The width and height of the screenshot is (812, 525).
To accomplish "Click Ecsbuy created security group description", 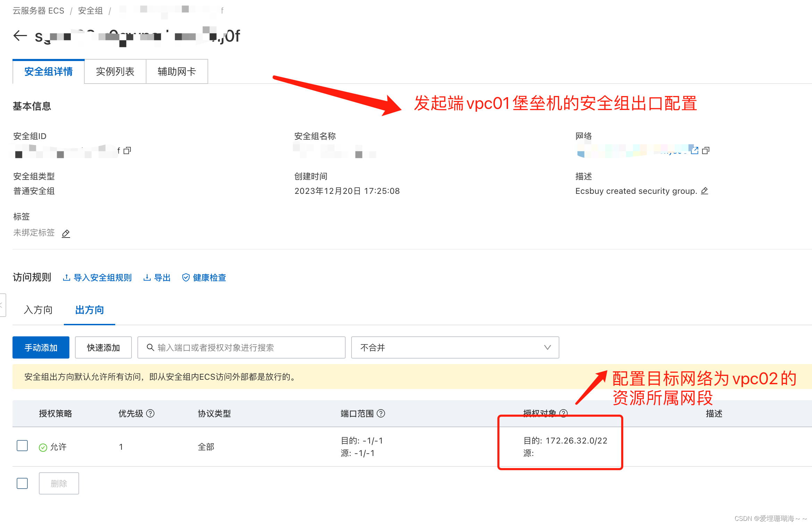I will pos(636,191).
